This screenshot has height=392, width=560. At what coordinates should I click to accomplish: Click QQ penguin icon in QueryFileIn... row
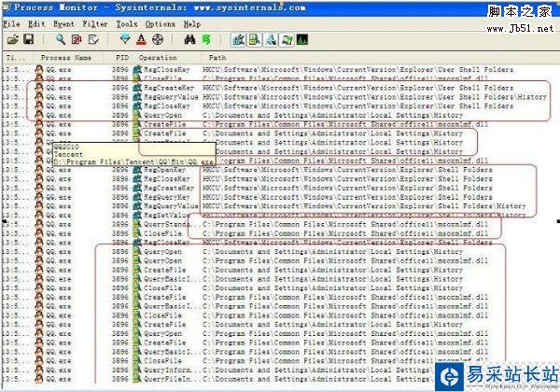pyautogui.click(x=39, y=379)
